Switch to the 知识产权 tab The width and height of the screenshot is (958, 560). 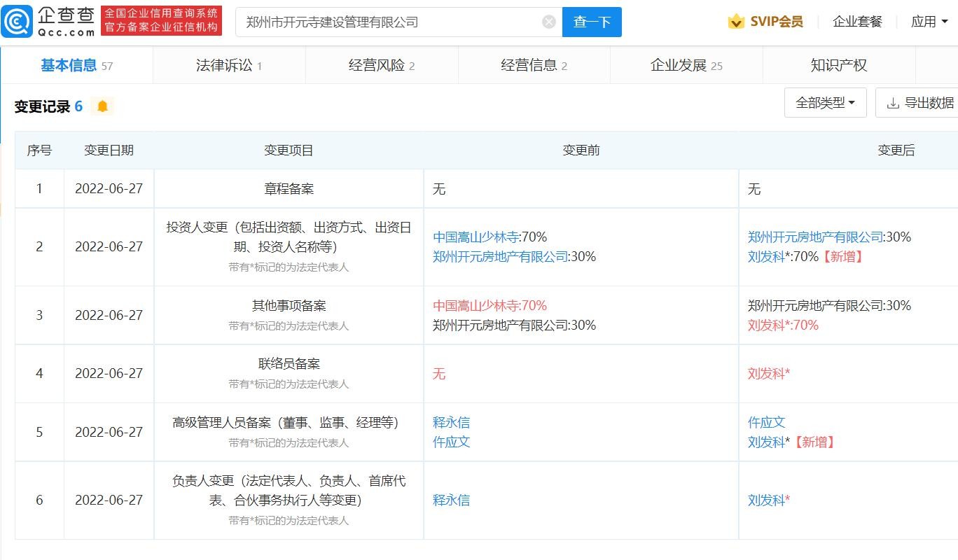click(x=839, y=65)
